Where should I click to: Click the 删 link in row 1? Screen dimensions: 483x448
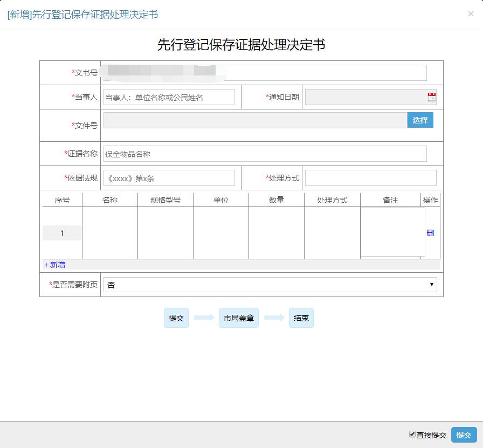(x=430, y=233)
